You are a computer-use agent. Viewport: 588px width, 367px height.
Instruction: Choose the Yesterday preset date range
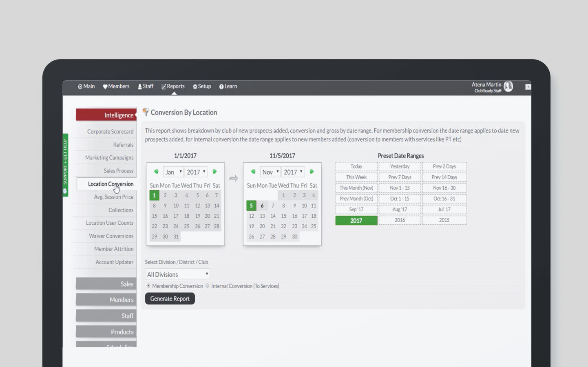click(400, 166)
